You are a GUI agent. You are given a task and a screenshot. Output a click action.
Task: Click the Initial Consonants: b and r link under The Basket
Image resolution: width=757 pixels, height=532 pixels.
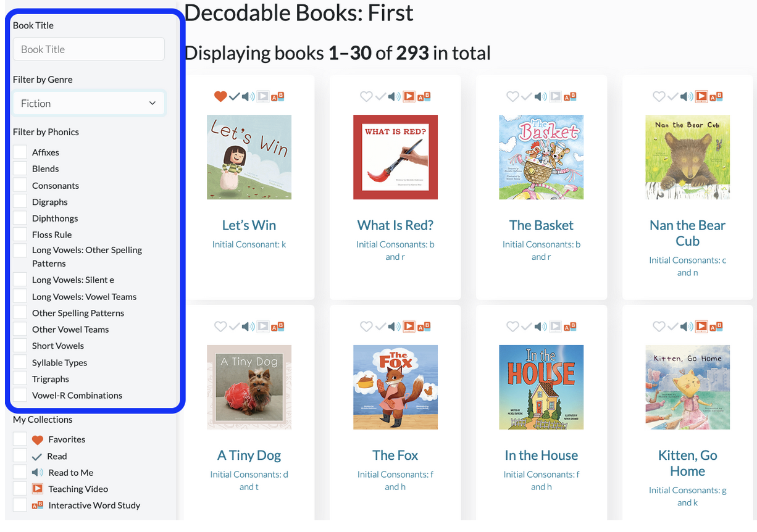click(542, 251)
